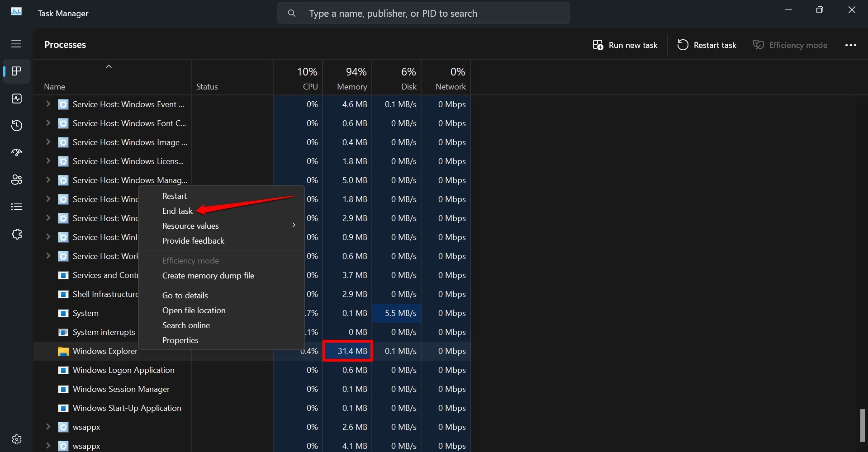Collapse sort arrow above Name column
Image resolution: width=868 pixels, height=452 pixels.
coord(109,66)
